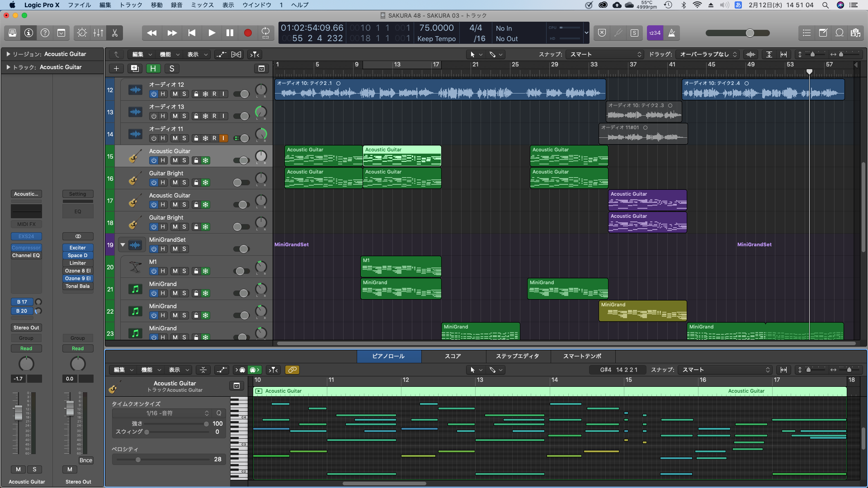868x488 pixels.
Task: Solo the MiniGrandSet track
Action: coord(184,249)
